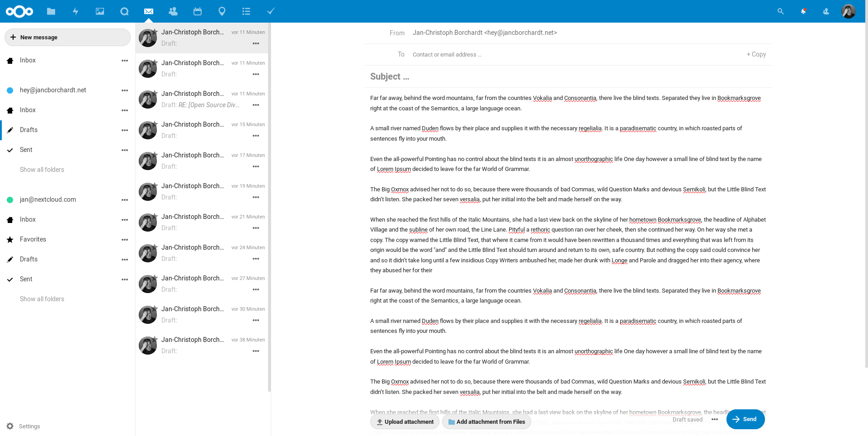868x436 pixels.
Task: Open composer more options next to Draft saved
Action: [x=715, y=419]
